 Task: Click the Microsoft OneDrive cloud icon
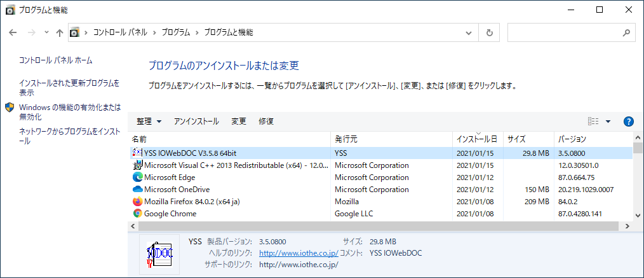click(x=137, y=190)
